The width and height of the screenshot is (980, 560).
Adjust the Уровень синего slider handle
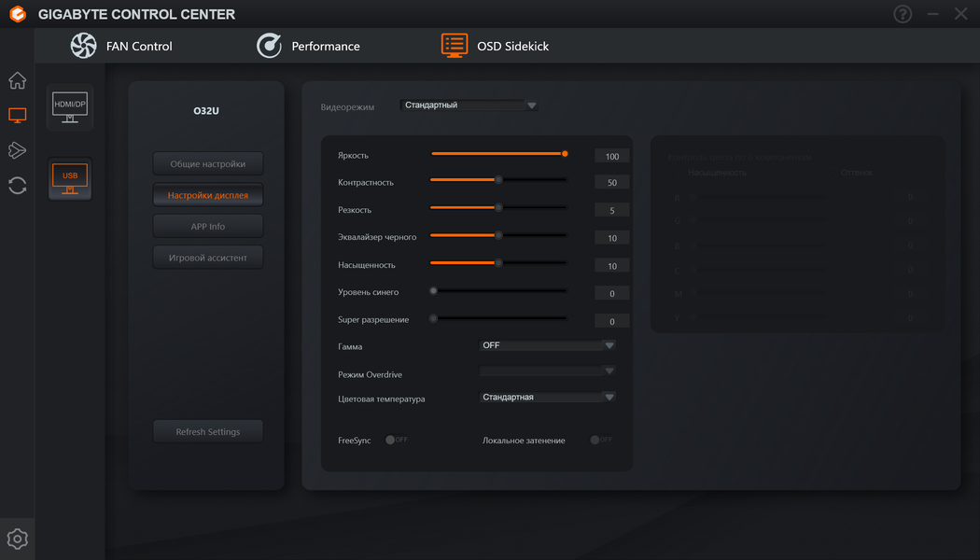click(x=433, y=290)
